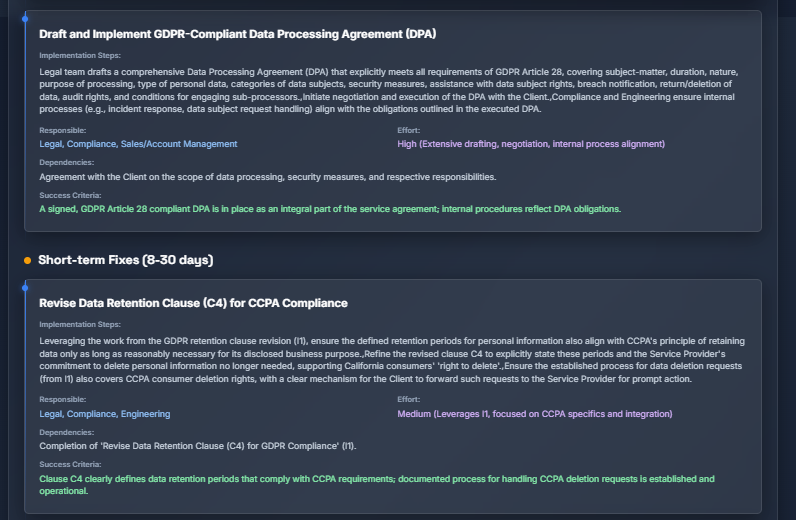Screen dimensions: 796x520
Task: Click the Medium effort label leveraging I1
Action: [x=535, y=414]
